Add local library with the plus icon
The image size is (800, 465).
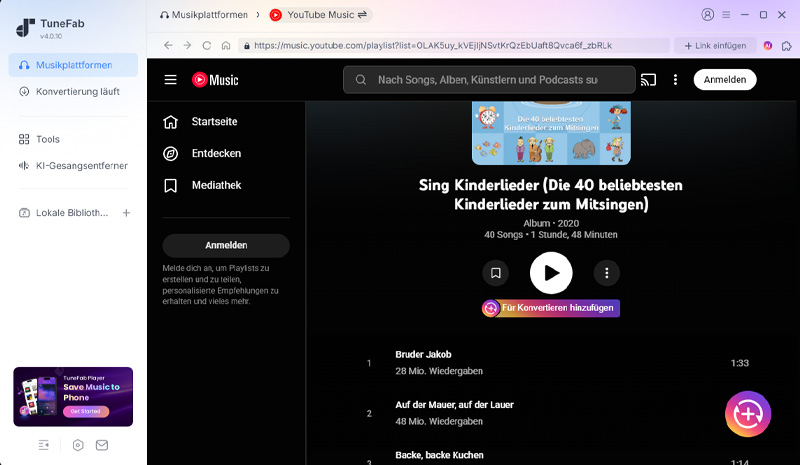point(127,213)
